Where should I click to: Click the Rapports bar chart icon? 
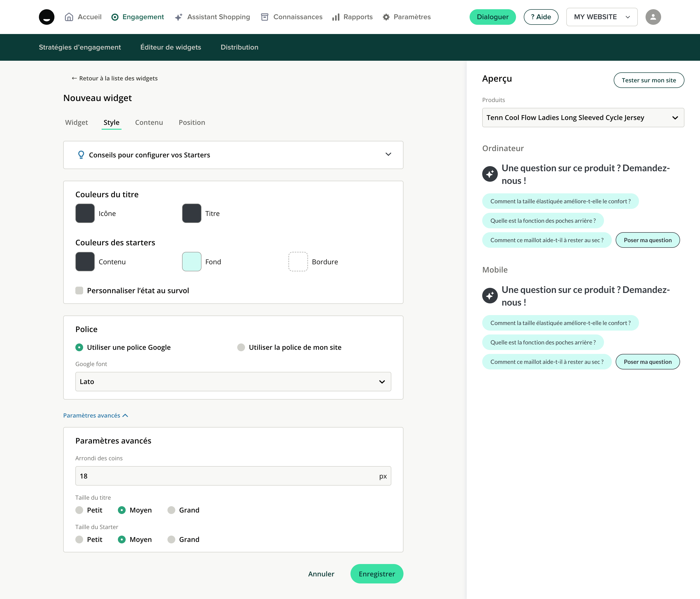[x=335, y=17]
